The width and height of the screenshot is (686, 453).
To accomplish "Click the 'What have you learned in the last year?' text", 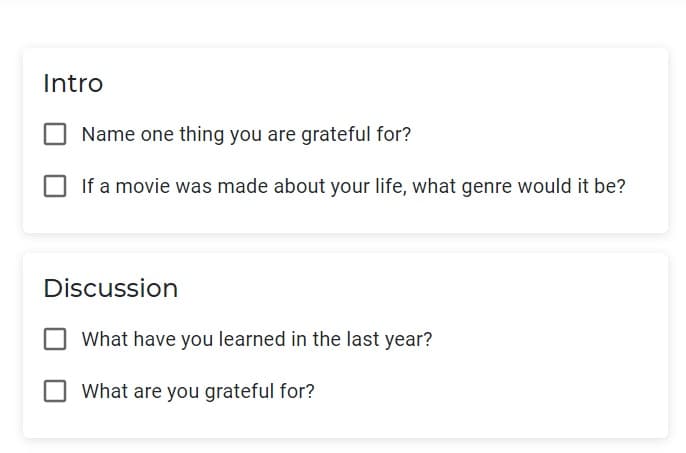I will (x=257, y=340).
